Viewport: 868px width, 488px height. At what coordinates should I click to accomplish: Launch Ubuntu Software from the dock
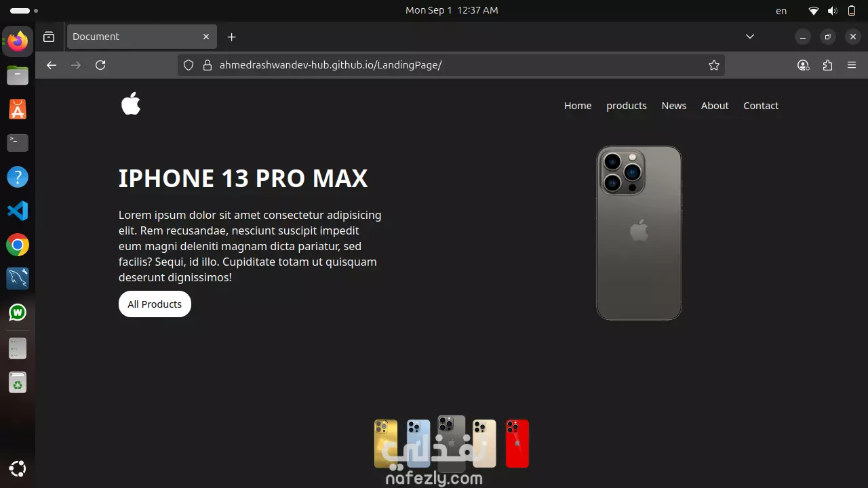tap(18, 109)
